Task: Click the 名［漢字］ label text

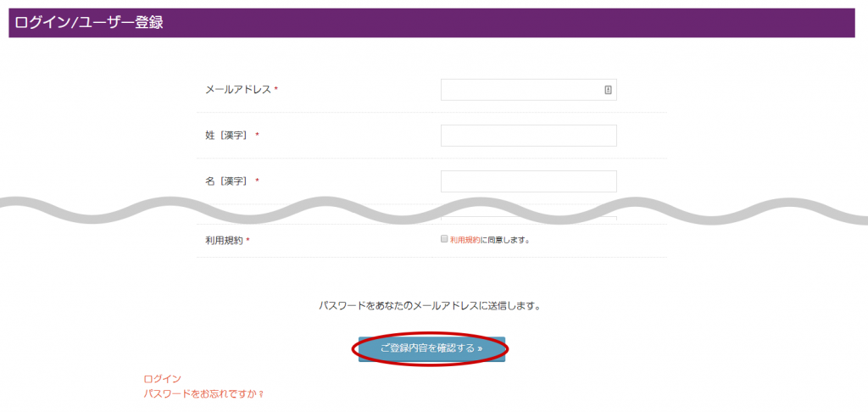Action: tap(226, 181)
